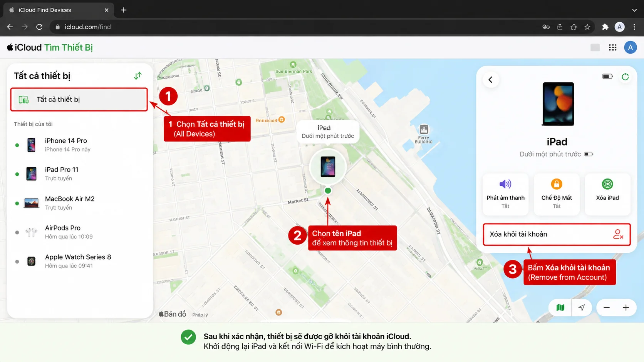Open the browser extensions puzzle icon
This screenshot has width=644, height=362.
click(x=605, y=27)
